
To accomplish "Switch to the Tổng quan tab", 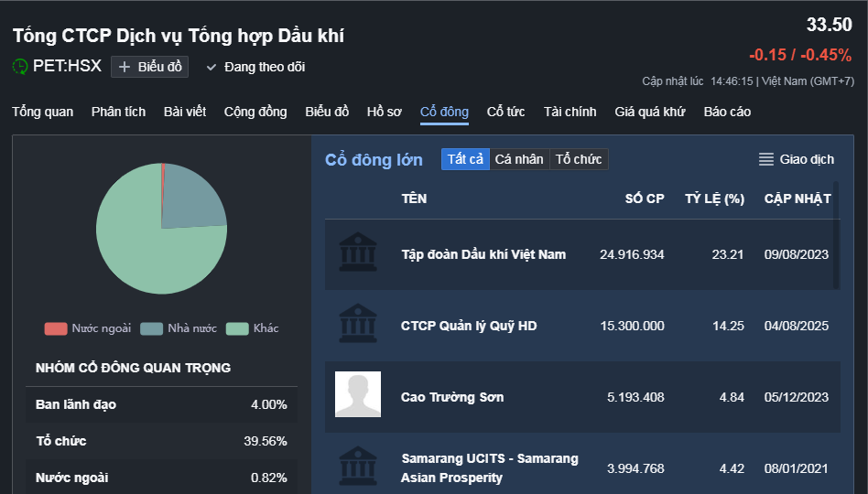I will coord(42,112).
